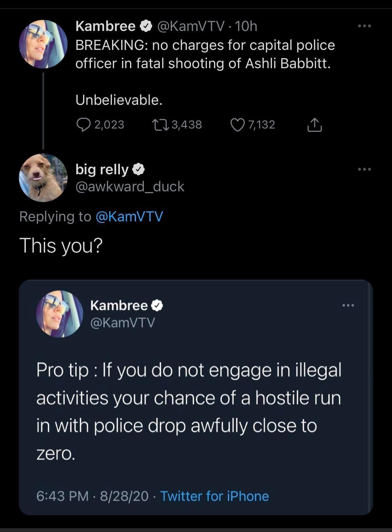The width and height of the screenshot is (392, 532).
Task: Tap the share icon on Kambree's tweet
Action: pyautogui.click(x=314, y=125)
